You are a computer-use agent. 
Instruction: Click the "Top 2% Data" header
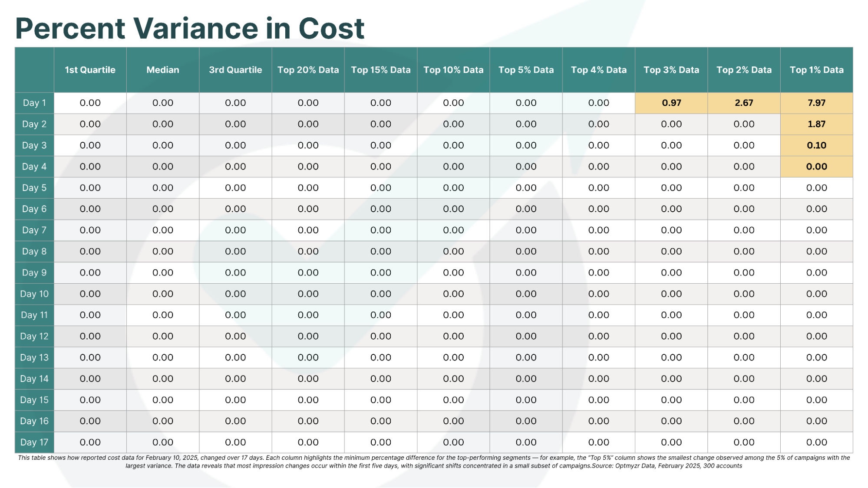click(x=744, y=70)
